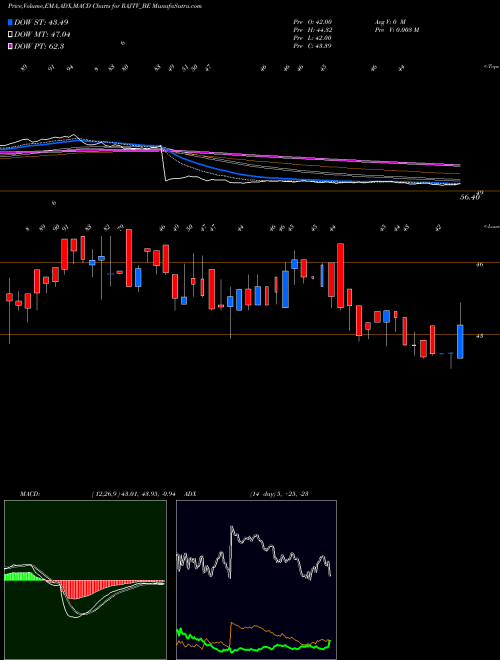Image resolution: width=500 pixels, height=660 pixels.
Task: Click the 'Pre O: 42.00' open value
Action: click(313, 22)
